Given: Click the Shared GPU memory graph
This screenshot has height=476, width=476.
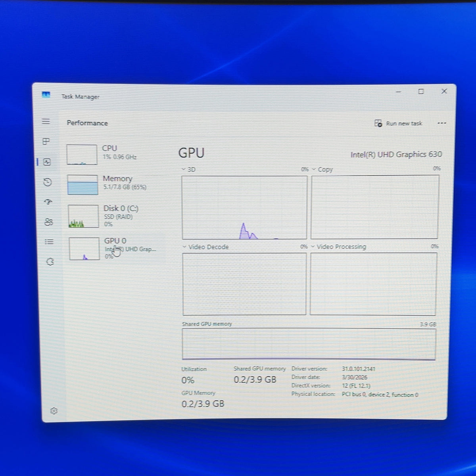Looking at the screenshot, I should [309, 344].
